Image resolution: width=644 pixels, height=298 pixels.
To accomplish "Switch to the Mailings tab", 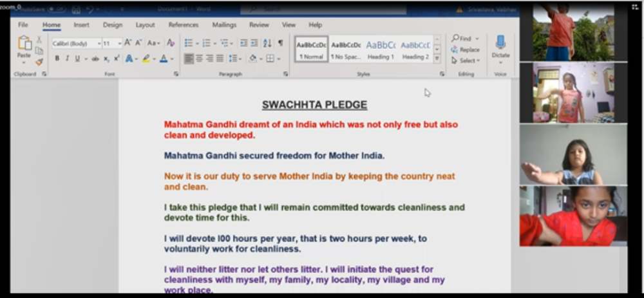I will pos(224,24).
